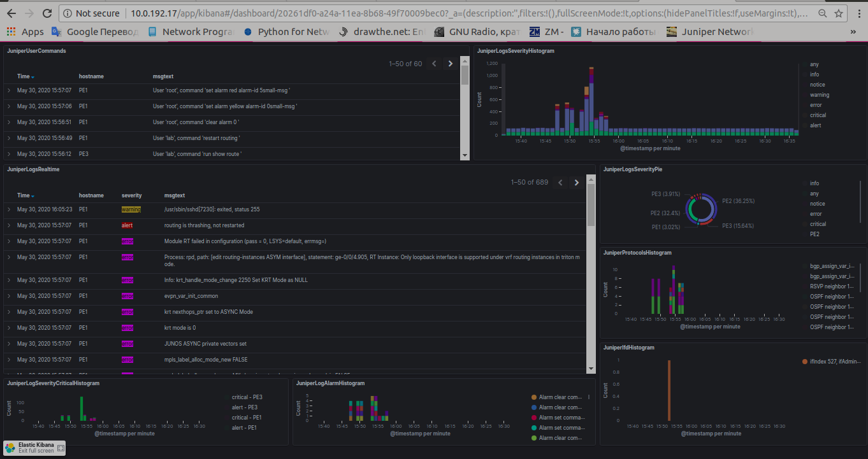The image size is (868, 459).
Task: Toggle 'alert - PE3' legend entry
Action: [x=244, y=407]
